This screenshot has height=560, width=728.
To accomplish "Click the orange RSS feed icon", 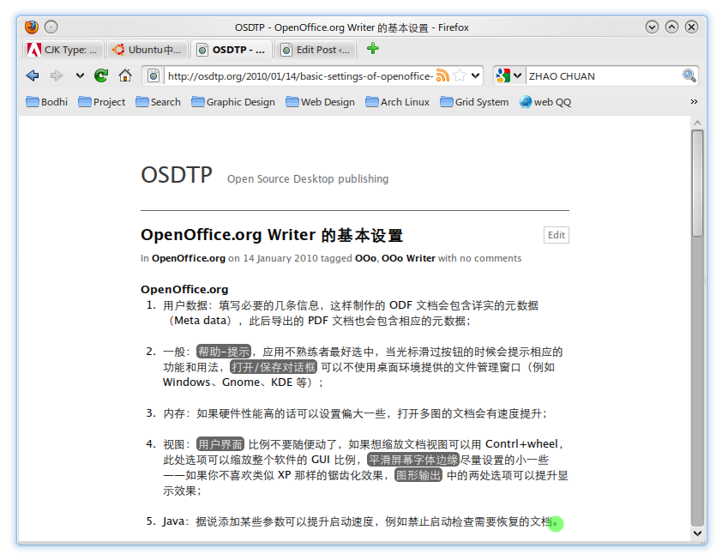I will [x=442, y=75].
